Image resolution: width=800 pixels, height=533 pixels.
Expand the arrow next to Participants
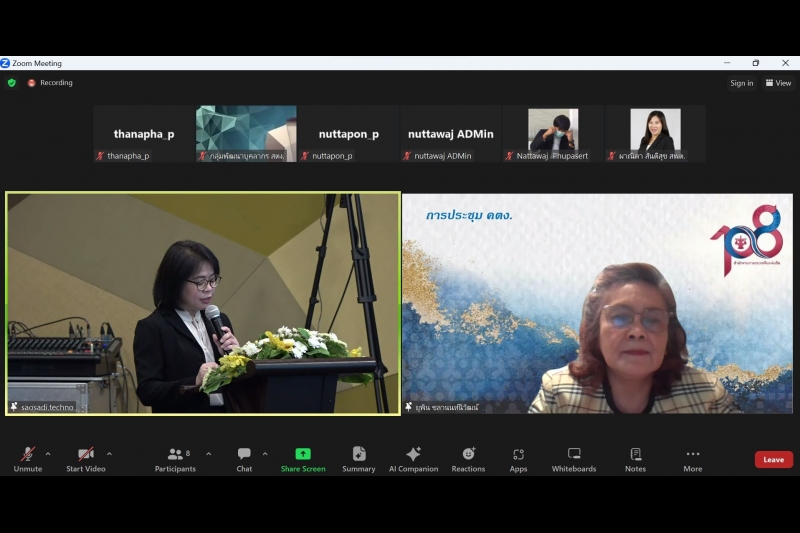click(x=208, y=453)
